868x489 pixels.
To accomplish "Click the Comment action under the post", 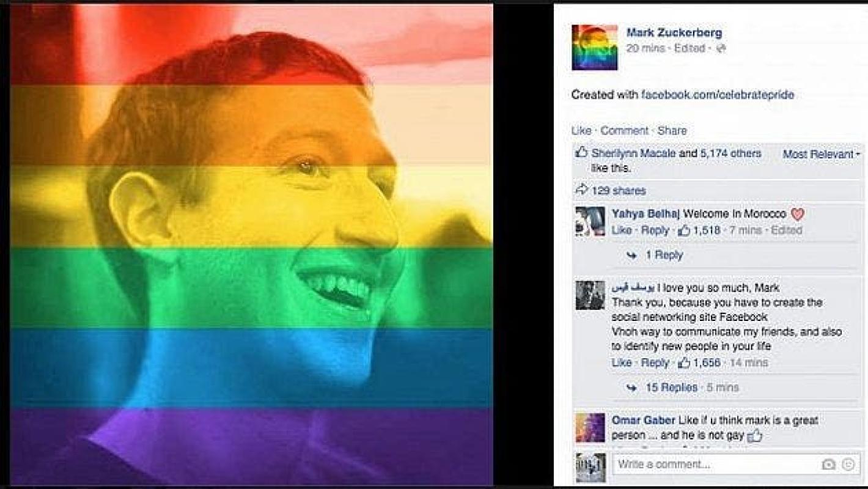I will 624,131.
